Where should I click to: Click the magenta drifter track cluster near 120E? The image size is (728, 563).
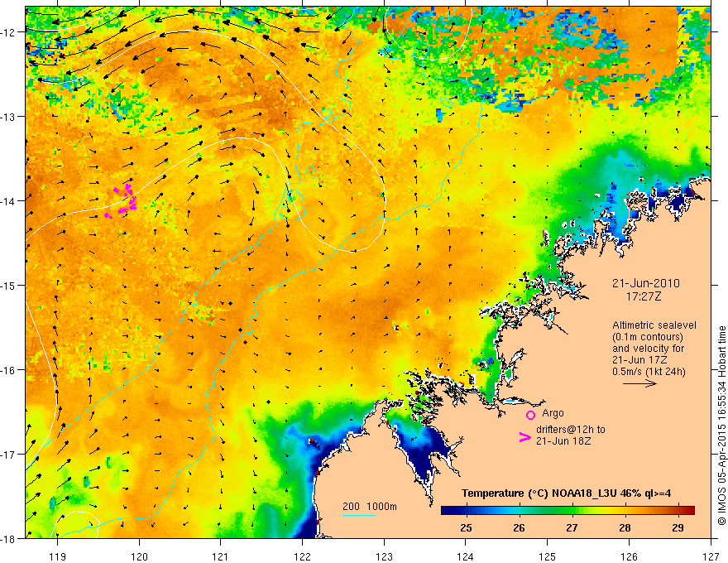(122, 201)
